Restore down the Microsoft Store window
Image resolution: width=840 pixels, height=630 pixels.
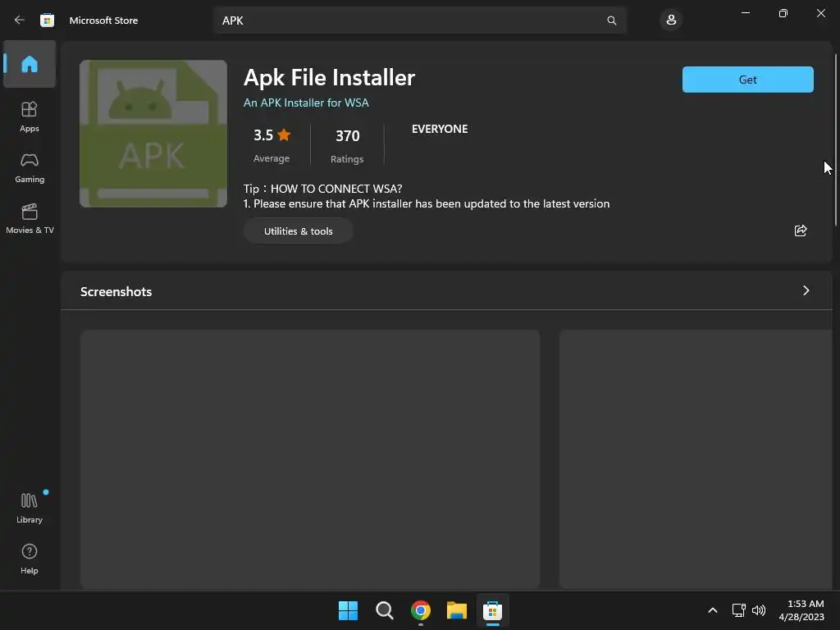[x=783, y=13]
